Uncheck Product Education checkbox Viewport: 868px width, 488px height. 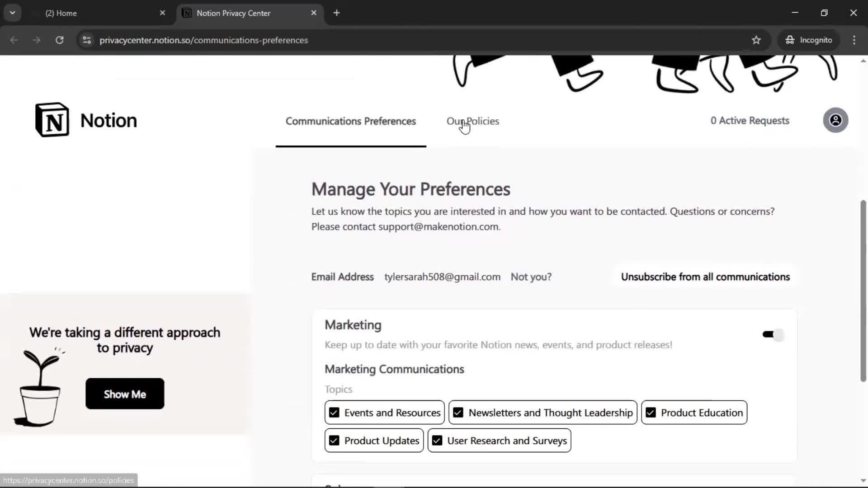[x=651, y=413]
